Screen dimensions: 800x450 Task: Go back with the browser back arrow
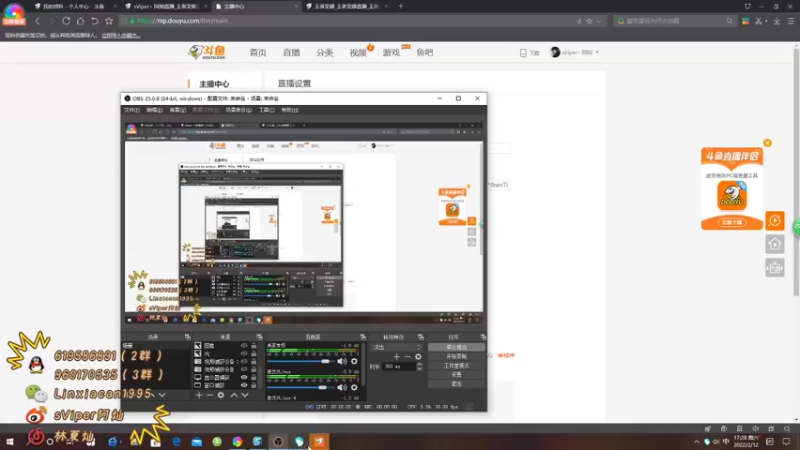(x=38, y=21)
